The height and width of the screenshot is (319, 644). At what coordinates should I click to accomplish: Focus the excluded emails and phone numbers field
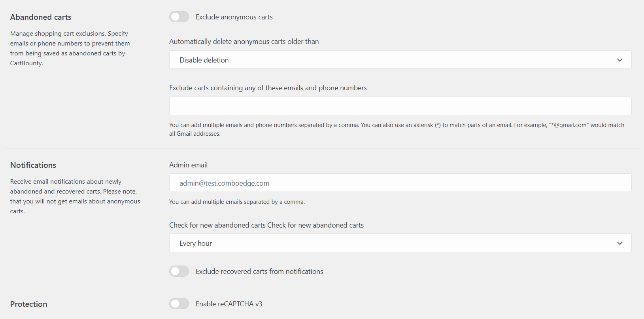pyautogui.click(x=400, y=106)
